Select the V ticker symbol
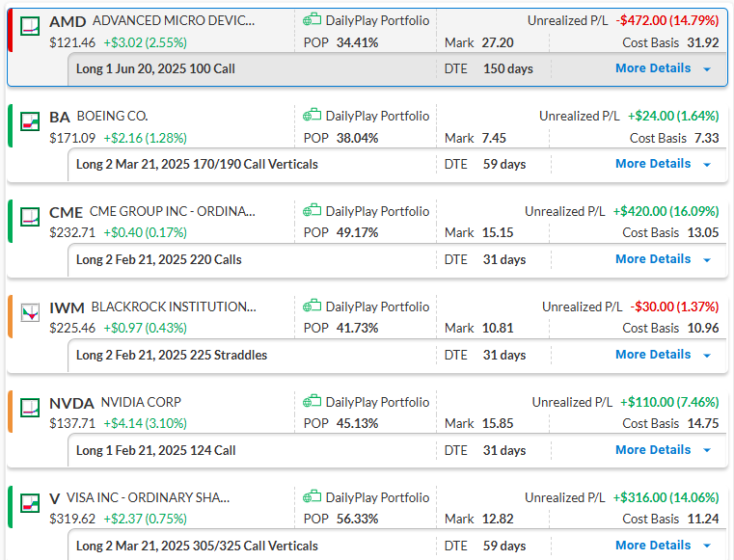The image size is (734, 560). pyautogui.click(x=54, y=498)
